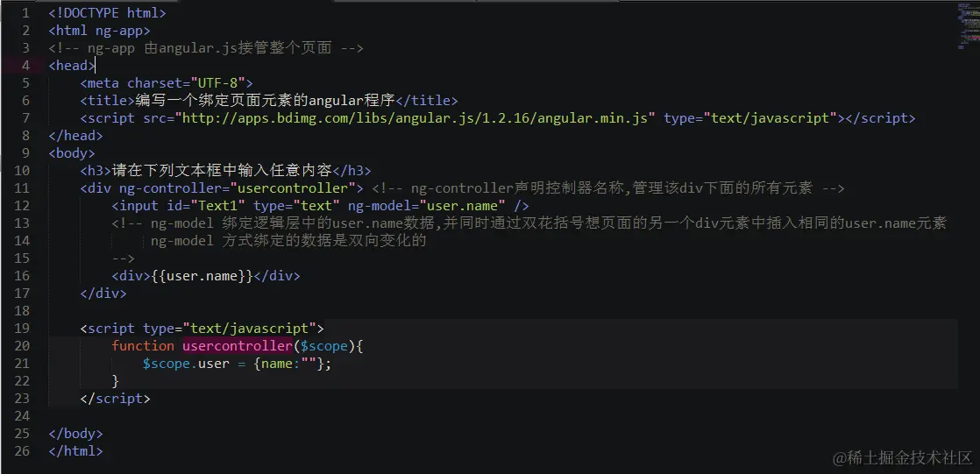Place cursor on the opening <head> tag
980x474 pixels.
[x=71, y=65]
